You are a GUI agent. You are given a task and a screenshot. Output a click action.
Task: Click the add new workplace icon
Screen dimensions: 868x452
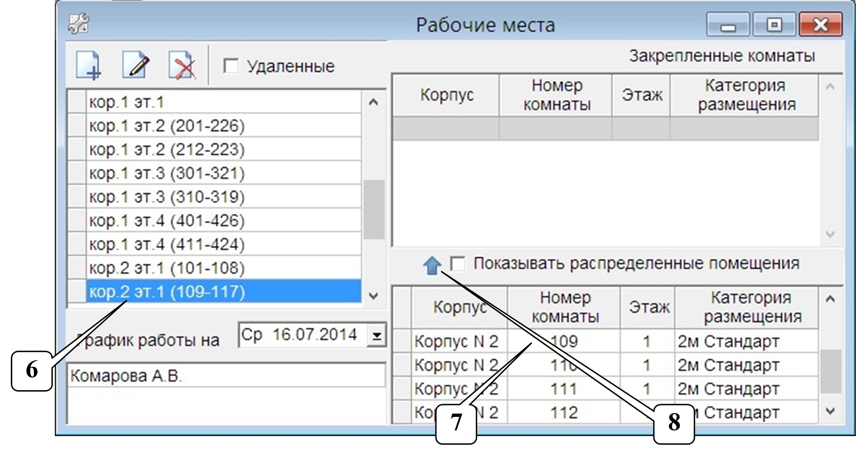pyautogui.click(x=88, y=66)
